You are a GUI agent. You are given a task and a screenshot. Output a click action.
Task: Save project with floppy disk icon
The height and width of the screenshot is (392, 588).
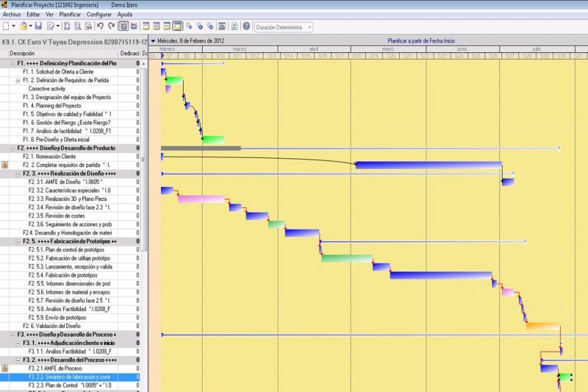click(38, 26)
